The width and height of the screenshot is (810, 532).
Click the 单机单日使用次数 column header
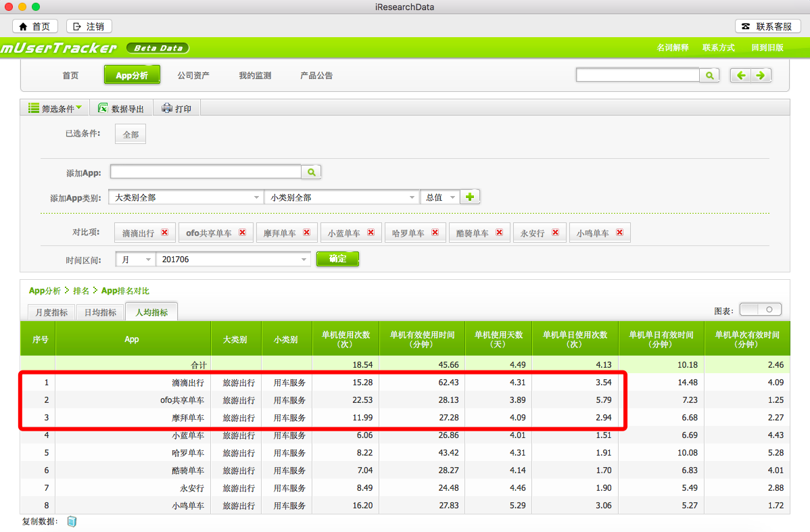click(x=575, y=339)
